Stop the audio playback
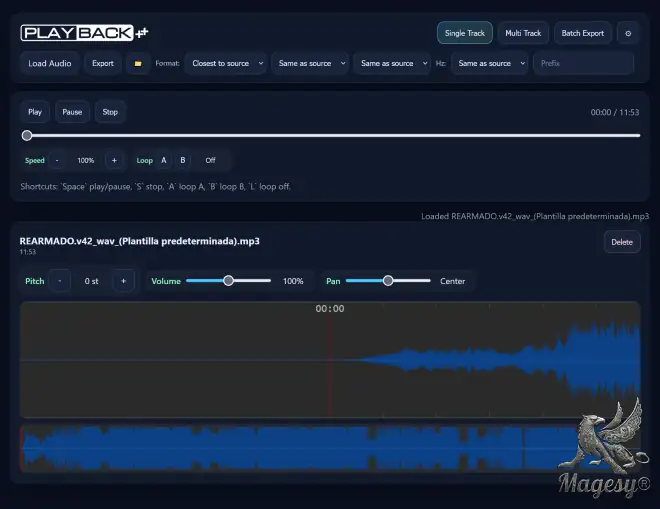 (x=110, y=112)
